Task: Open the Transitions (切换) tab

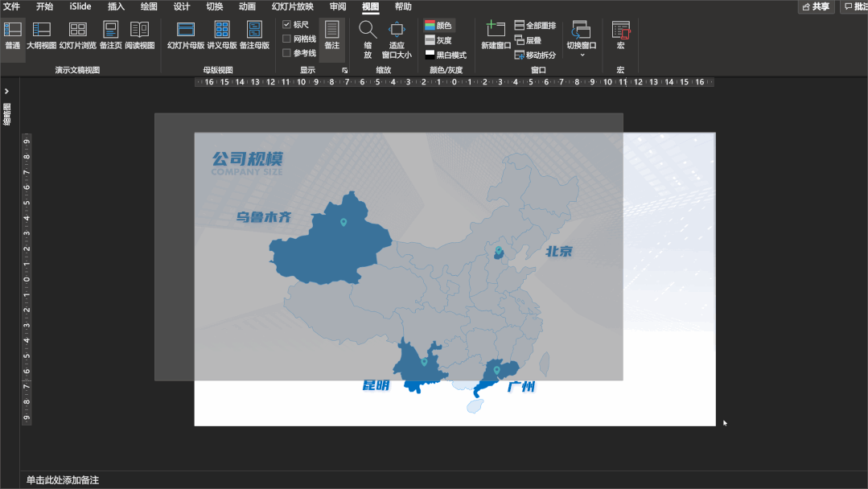Action: coord(214,6)
